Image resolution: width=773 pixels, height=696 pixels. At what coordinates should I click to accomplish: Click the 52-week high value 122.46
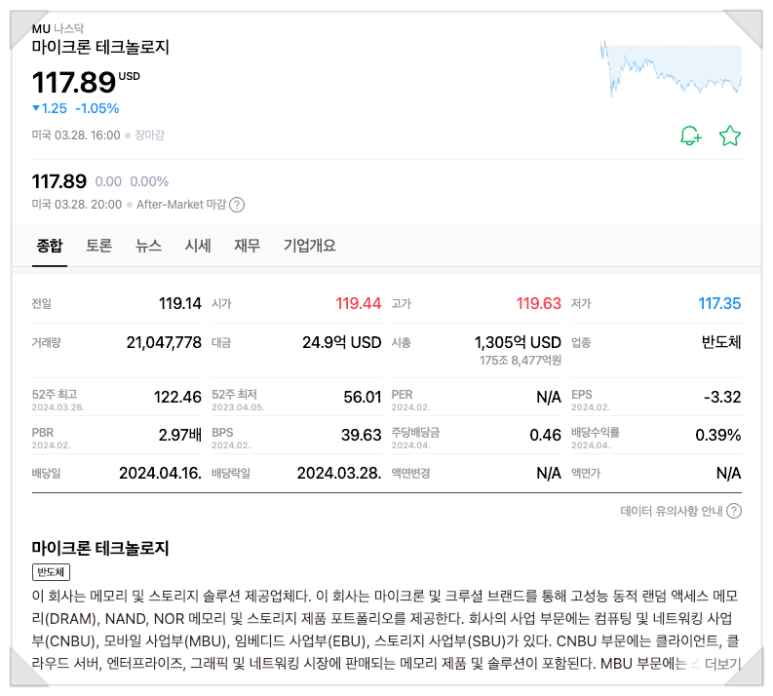point(177,397)
